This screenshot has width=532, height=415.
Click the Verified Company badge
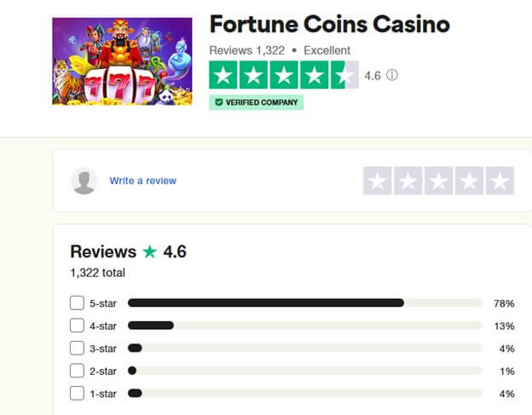[x=256, y=102]
